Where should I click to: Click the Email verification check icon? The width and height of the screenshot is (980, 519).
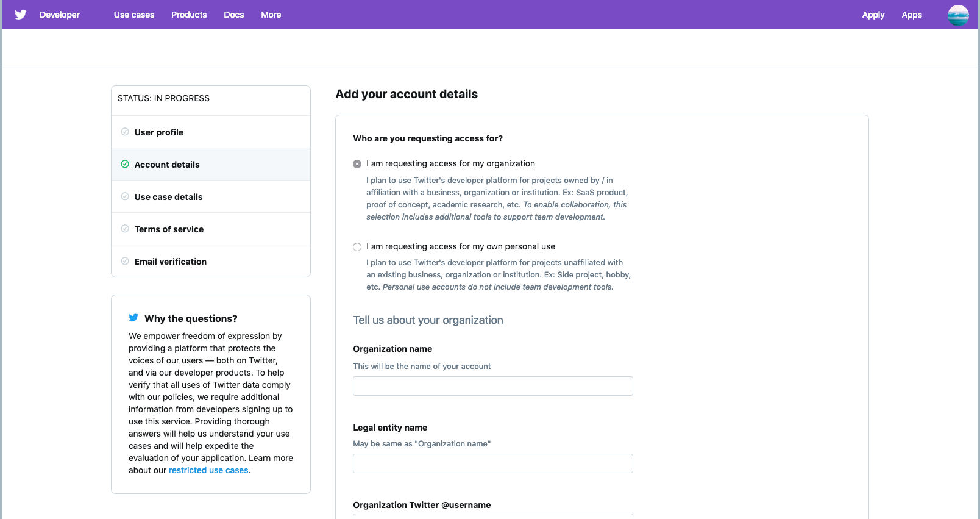tap(125, 261)
